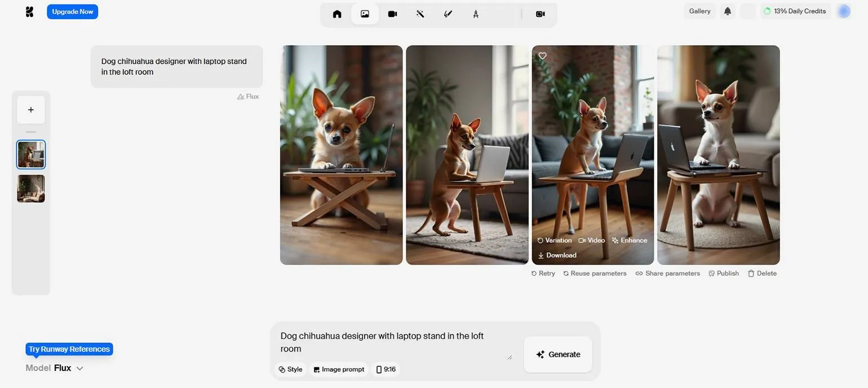Download the third chihuahua image

click(x=557, y=255)
